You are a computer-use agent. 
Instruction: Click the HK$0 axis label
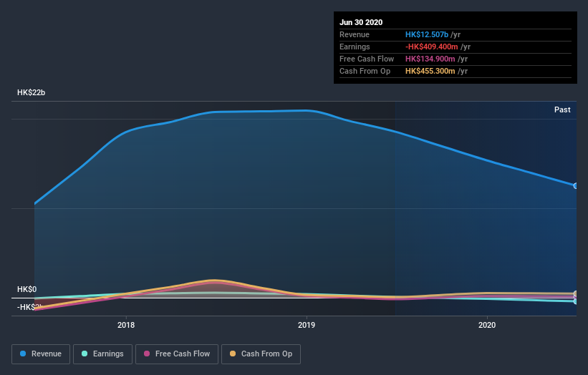(x=27, y=289)
